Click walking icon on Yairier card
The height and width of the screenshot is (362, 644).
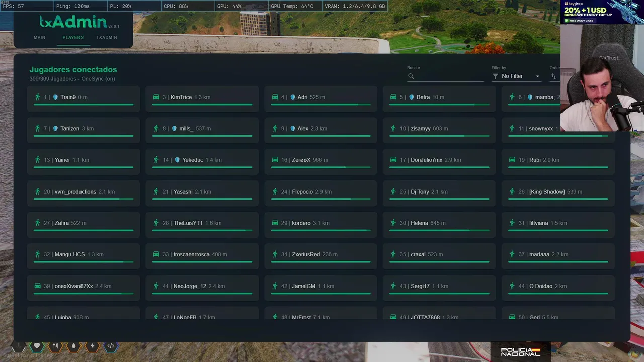click(37, 160)
